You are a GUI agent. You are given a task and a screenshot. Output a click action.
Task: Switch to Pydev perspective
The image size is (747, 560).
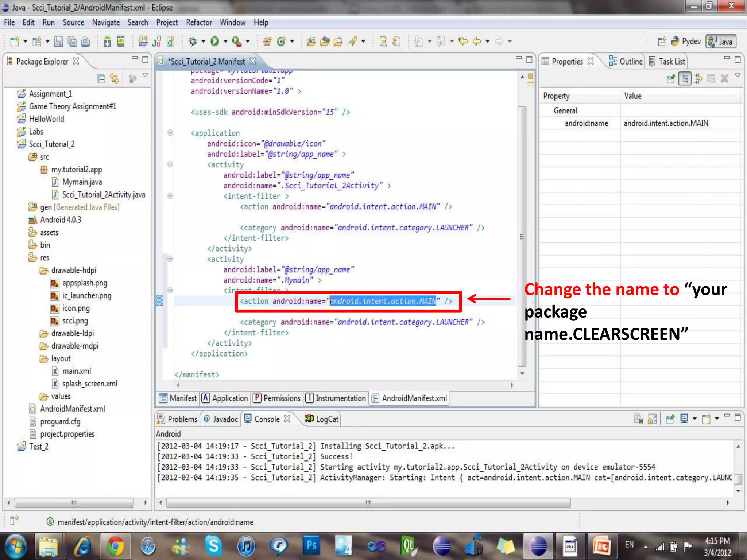(686, 42)
